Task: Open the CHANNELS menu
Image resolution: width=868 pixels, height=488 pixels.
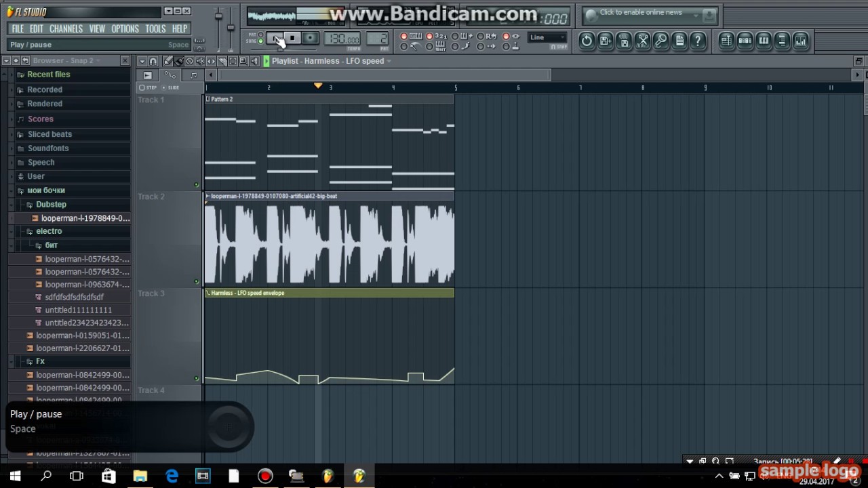Action: click(x=66, y=28)
